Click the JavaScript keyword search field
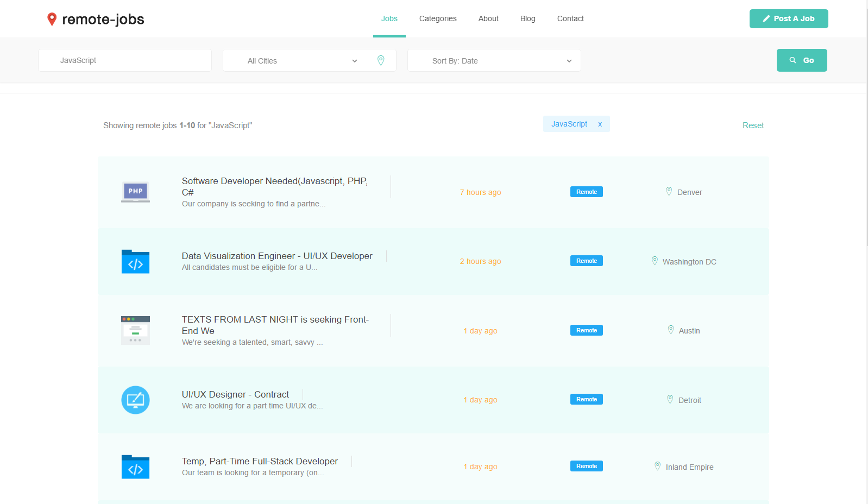Screen dimensions: 868x504 click(x=125, y=60)
